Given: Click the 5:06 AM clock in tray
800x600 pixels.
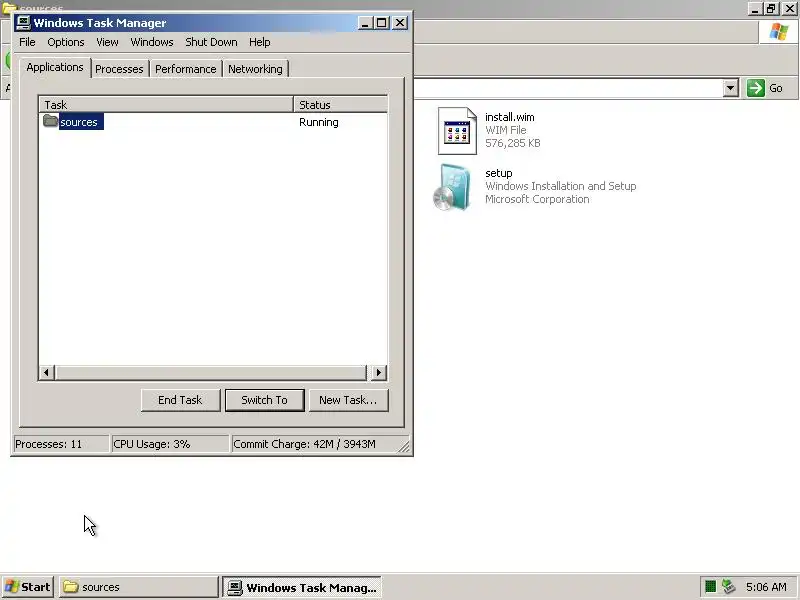Looking at the screenshot, I should 766,587.
